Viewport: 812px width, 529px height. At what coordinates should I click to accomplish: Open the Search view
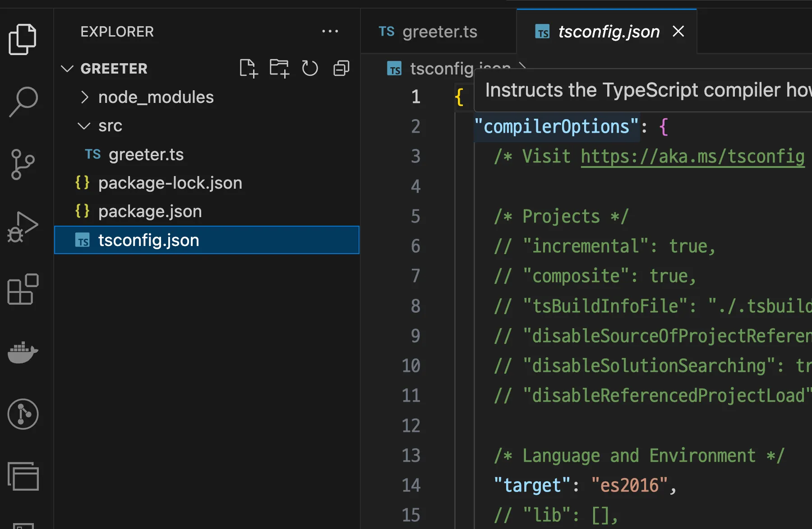(x=23, y=101)
